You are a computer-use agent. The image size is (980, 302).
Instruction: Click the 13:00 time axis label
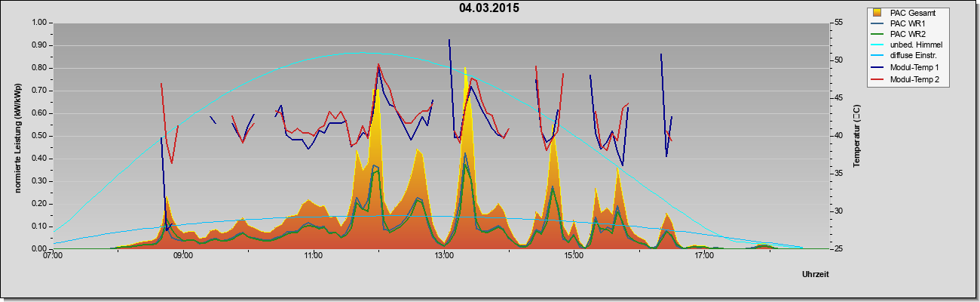(x=444, y=257)
